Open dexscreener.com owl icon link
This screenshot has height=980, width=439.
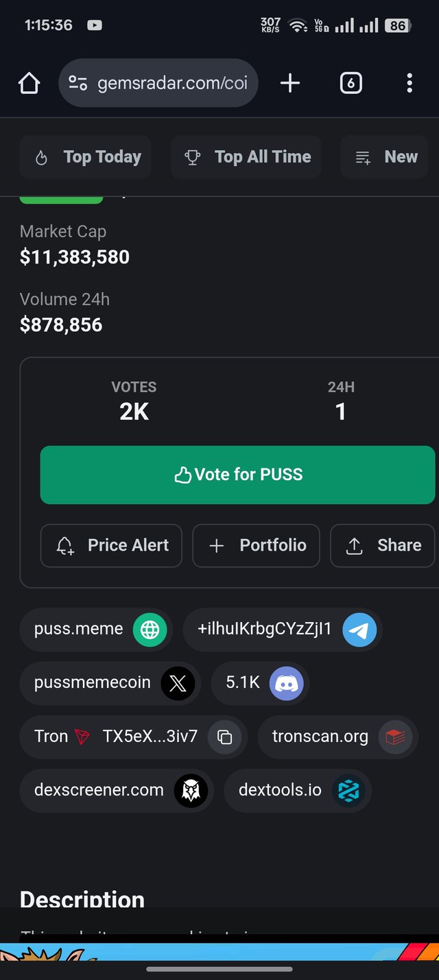[191, 791]
